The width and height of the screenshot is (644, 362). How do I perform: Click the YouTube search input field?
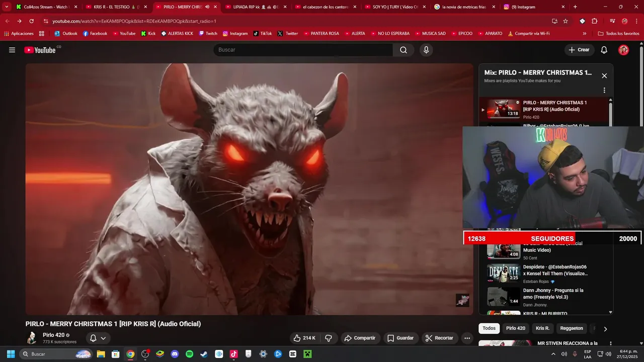click(x=303, y=50)
